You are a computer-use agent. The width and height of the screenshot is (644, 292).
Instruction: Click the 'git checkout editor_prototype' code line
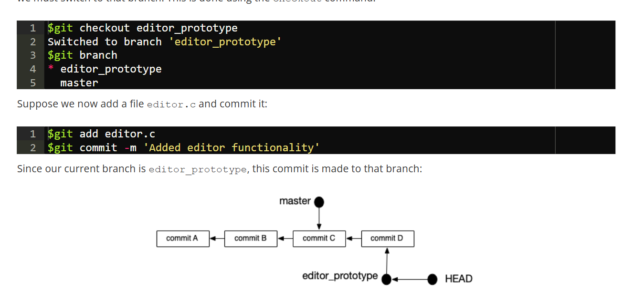pos(142,28)
